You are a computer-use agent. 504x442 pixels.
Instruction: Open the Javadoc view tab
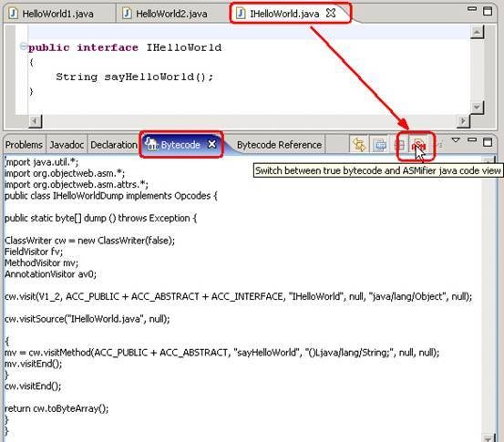tap(67, 145)
